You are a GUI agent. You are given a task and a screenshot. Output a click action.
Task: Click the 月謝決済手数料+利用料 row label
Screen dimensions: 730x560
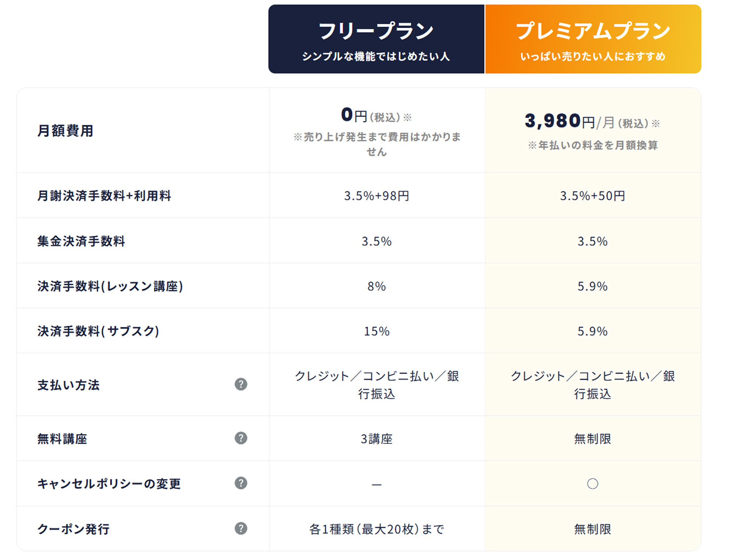click(104, 196)
